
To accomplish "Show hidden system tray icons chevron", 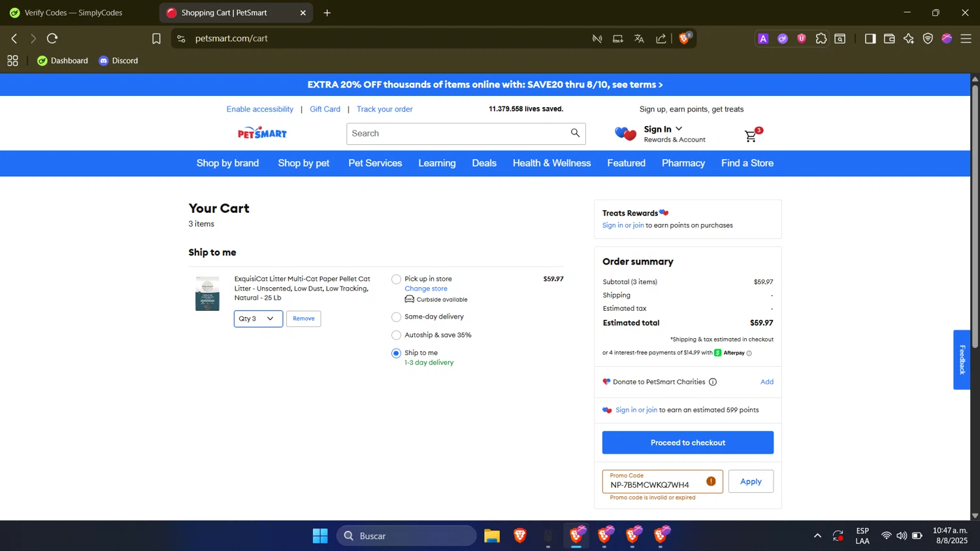I will 817,535.
